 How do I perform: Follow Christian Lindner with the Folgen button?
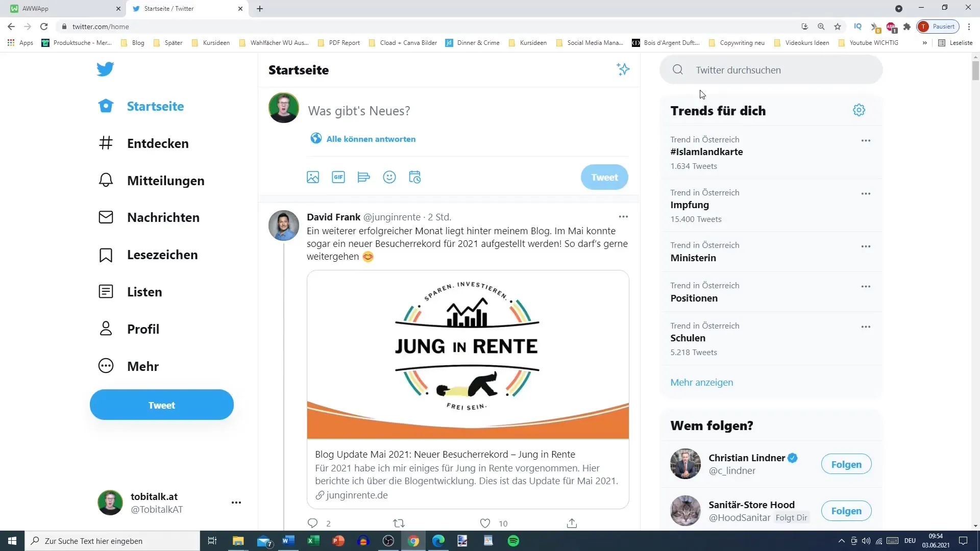click(846, 464)
